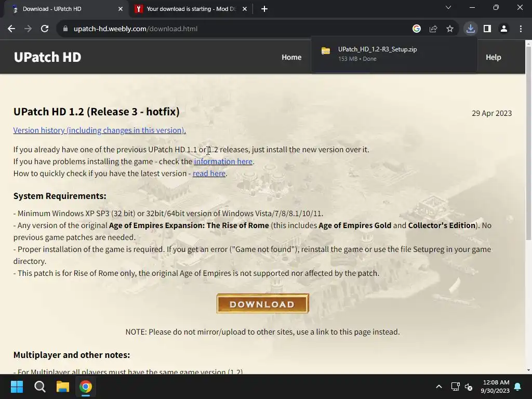Image resolution: width=532 pixels, height=399 pixels.
Task: Expand the tab search chevron
Action: 448,7
